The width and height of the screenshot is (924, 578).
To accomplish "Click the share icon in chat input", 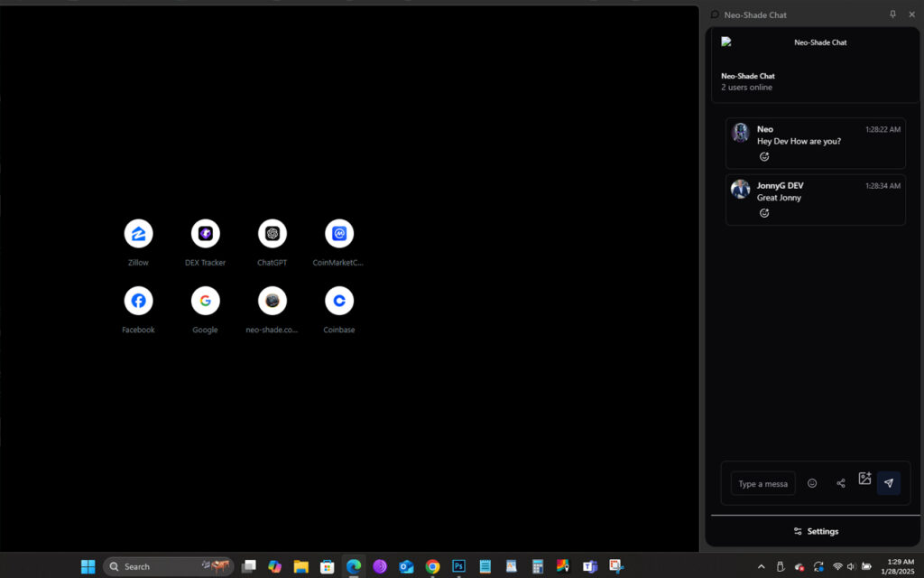I will pos(841,484).
